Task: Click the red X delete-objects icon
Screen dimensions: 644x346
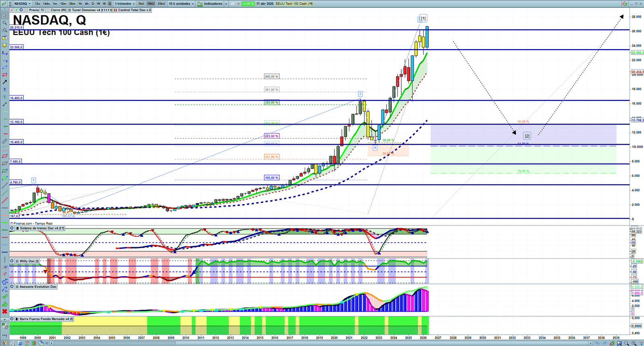Action: [x=4, y=311]
